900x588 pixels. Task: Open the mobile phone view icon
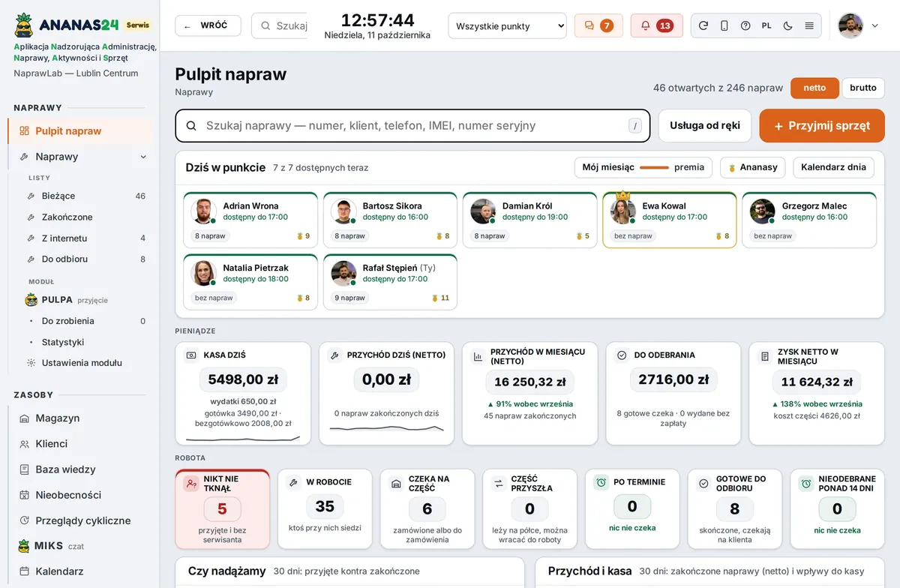pos(724,25)
